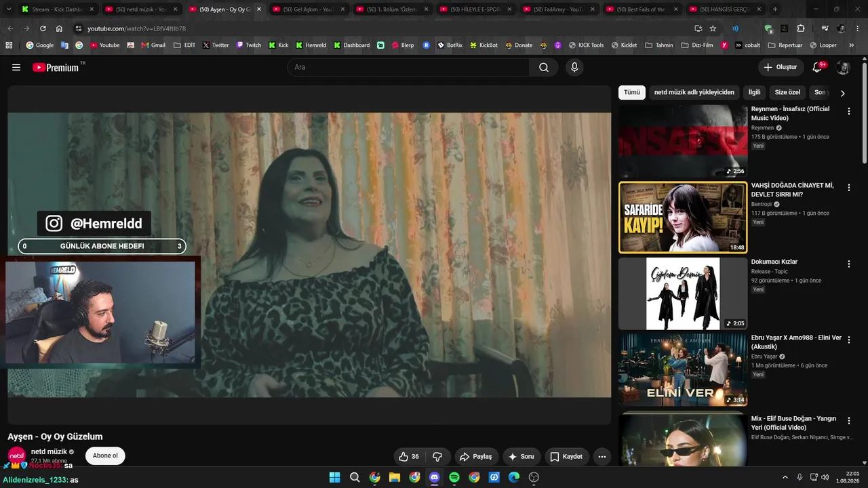Open the media controls toolbar icon
This screenshot has width=868, height=488.
tap(825, 28)
